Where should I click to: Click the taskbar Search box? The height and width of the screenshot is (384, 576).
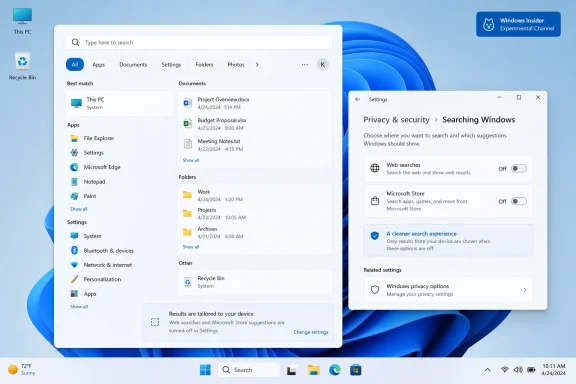coord(249,370)
